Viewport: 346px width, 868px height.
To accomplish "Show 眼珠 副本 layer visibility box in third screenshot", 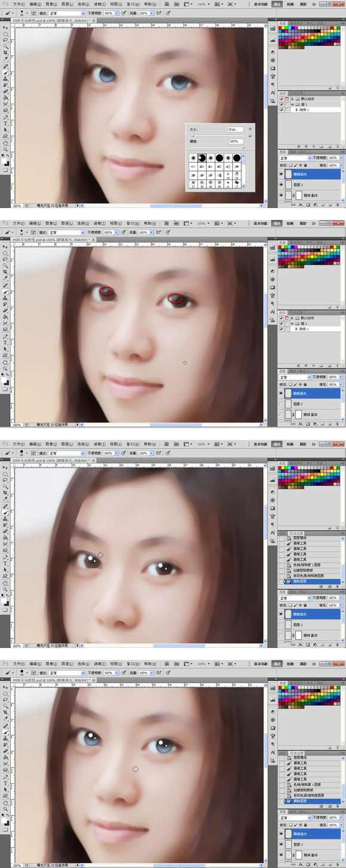I will [x=281, y=635].
